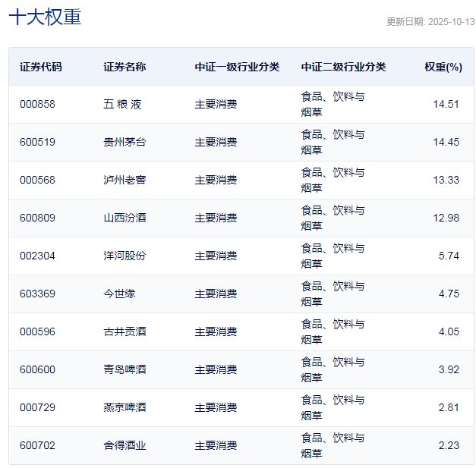This screenshot has height=468, width=476.
Task: Click 食品、饮料与烟草 in the 五粮液 row
Action: [x=333, y=105]
